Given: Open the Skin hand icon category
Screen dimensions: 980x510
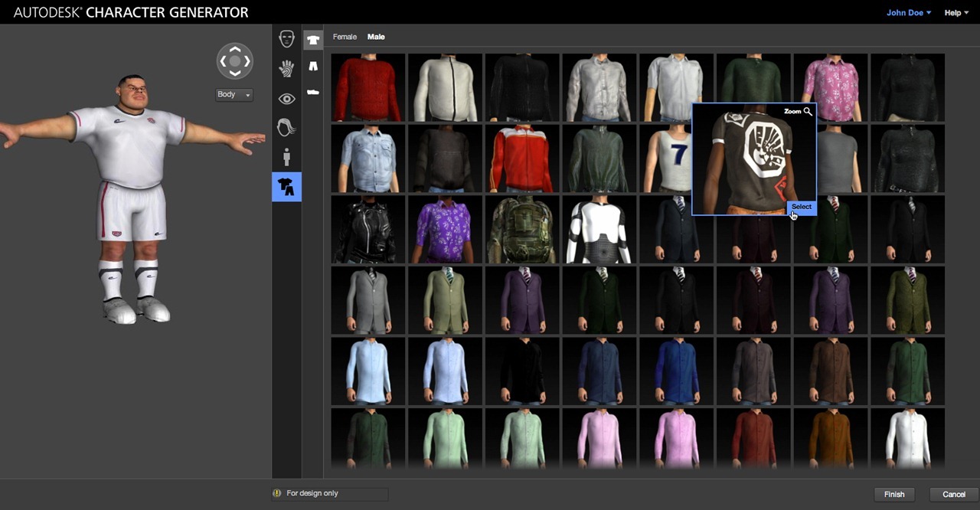Looking at the screenshot, I should point(286,68).
